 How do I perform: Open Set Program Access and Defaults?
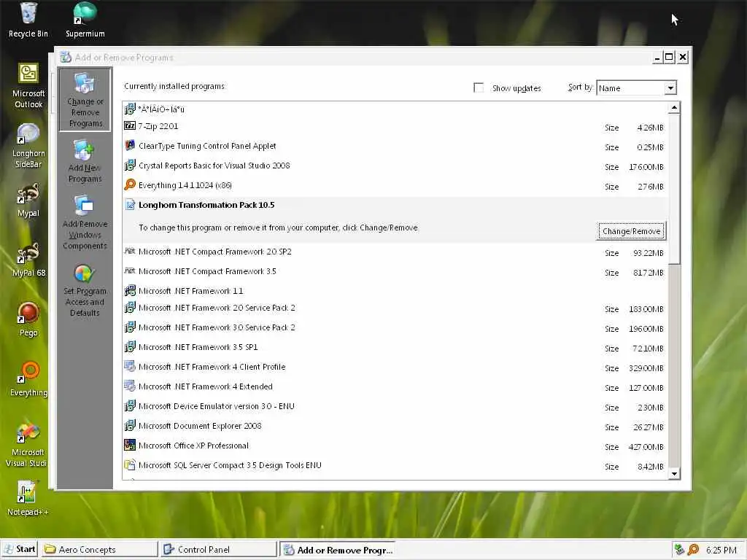click(x=85, y=291)
